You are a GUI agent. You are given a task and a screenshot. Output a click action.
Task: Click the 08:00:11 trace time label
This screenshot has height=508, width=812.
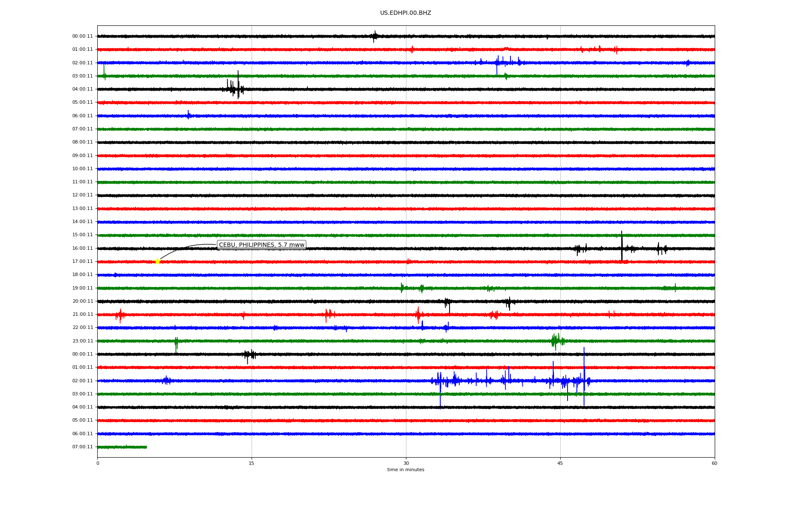[x=82, y=142]
